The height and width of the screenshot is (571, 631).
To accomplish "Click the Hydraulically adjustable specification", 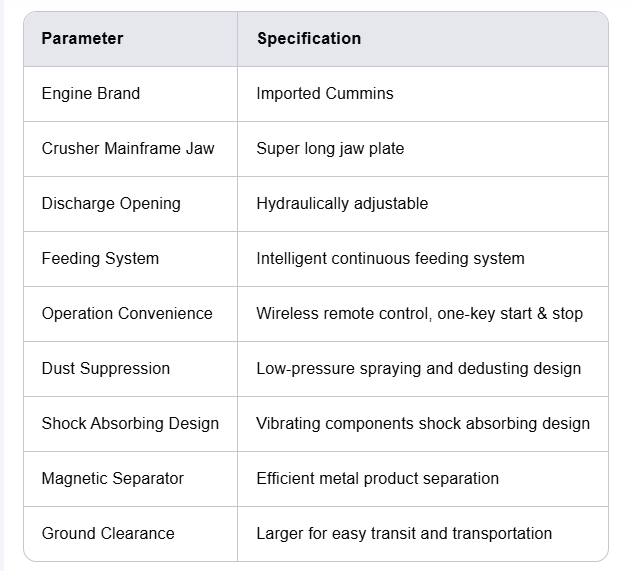I will 342,204.
